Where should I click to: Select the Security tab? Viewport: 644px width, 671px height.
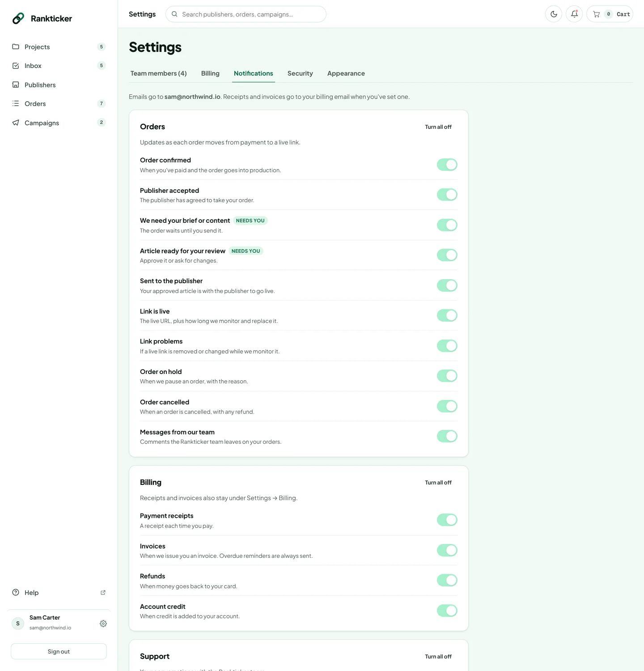coord(300,73)
